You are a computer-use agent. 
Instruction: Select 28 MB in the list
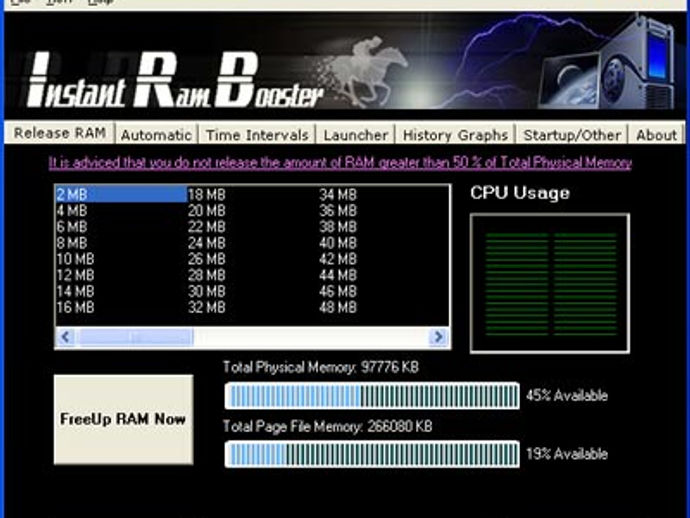pos(206,276)
